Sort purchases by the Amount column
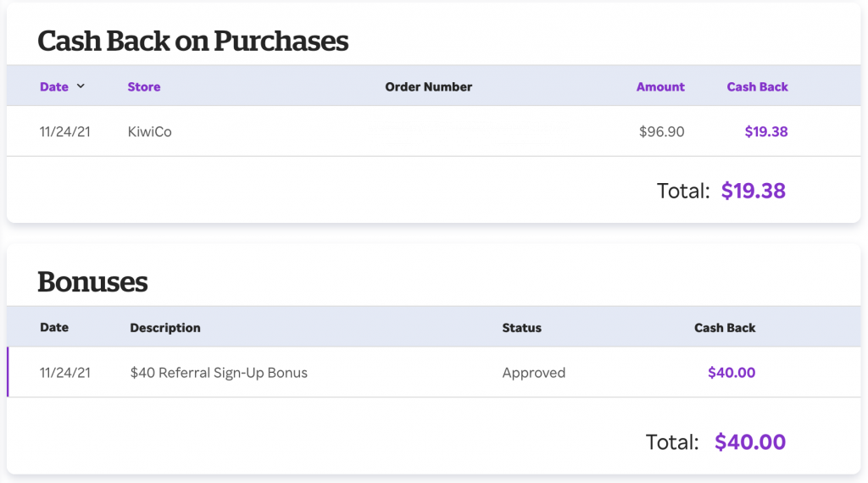 tap(660, 87)
